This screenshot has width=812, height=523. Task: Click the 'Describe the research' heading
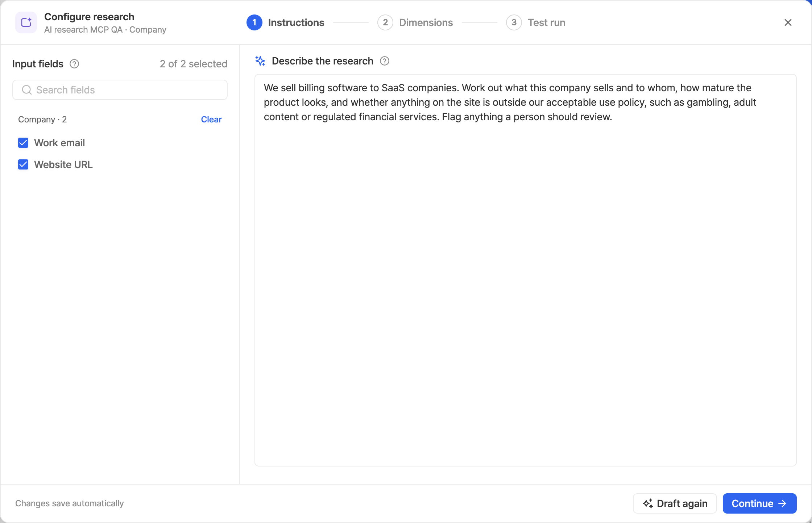323,61
